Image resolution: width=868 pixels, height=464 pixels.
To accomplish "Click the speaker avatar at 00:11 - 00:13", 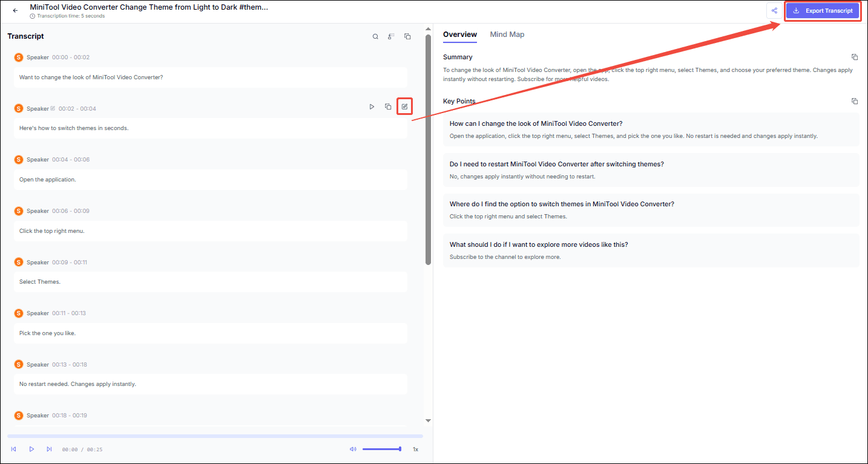I will [19, 313].
